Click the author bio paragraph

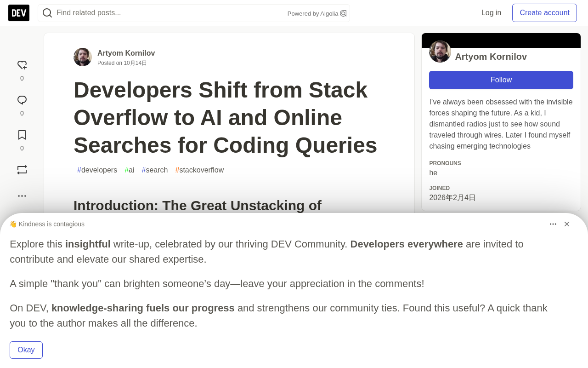click(x=501, y=124)
